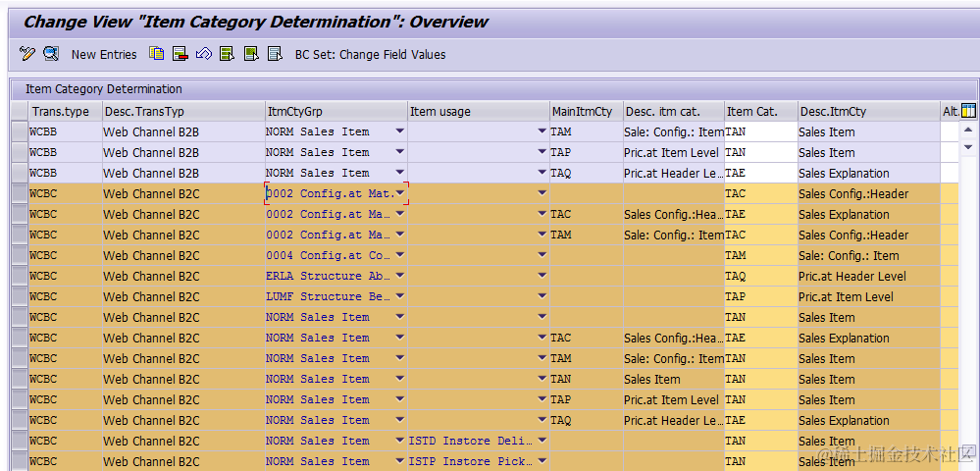Select the WCBC NORM row with MainItmCty TAN
Image resolution: width=980 pixels, height=471 pixels.
click(x=20, y=379)
